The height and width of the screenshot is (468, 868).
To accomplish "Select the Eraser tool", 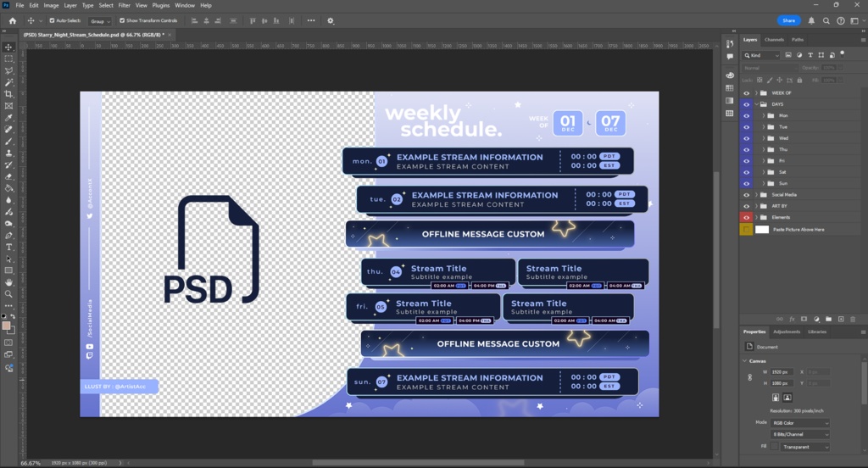I will [8, 176].
